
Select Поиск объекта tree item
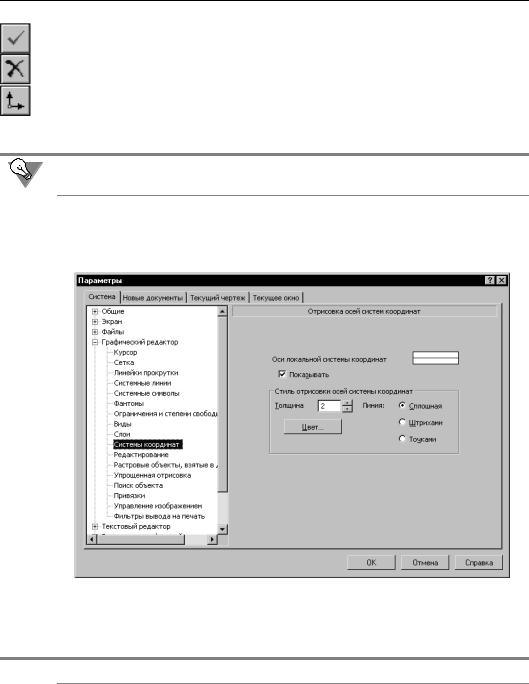click(x=138, y=486)
